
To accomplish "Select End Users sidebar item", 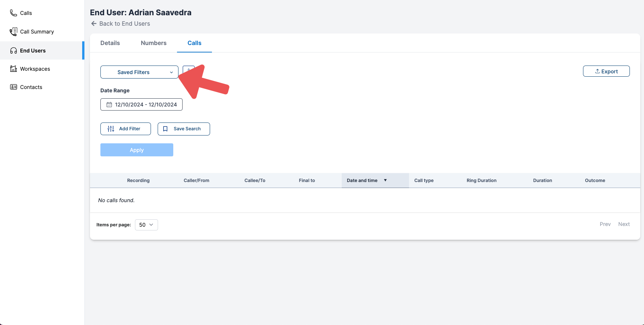I will (x=42, y=51).
